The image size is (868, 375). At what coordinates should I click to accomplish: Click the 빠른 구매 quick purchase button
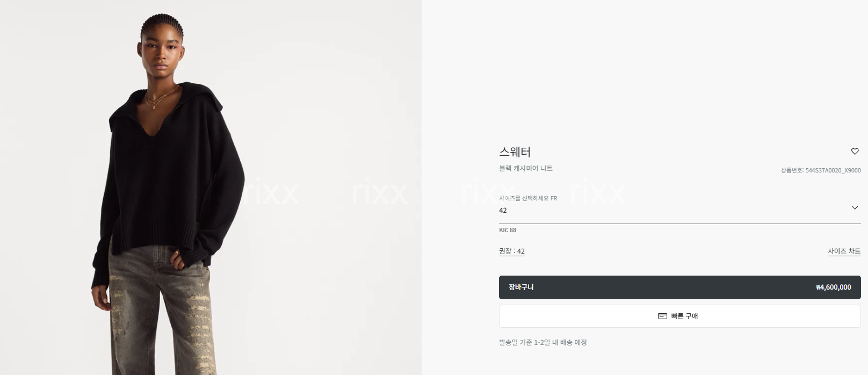(x=679, y=316)
